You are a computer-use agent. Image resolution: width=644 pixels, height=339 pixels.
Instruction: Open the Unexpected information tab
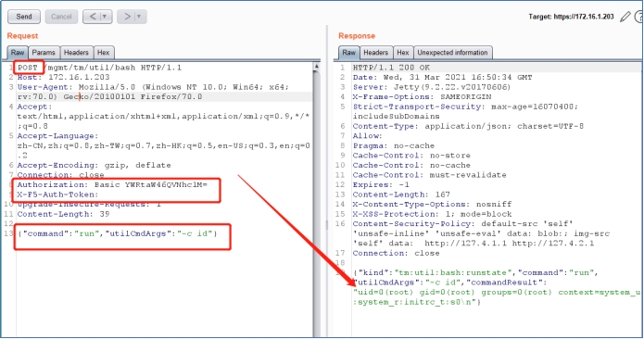452,53
